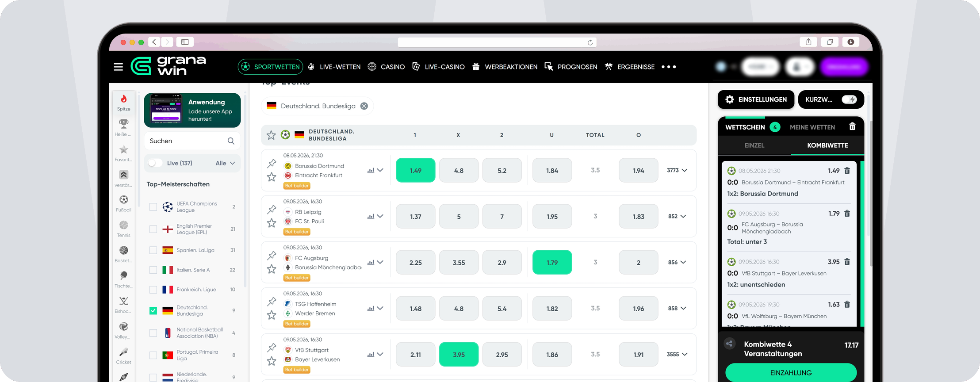The width and height of the screenshot is (980, 382).
Task: Uncheck the Deutschland Bundesliga checkbox
Action: (x=153, y=310)
